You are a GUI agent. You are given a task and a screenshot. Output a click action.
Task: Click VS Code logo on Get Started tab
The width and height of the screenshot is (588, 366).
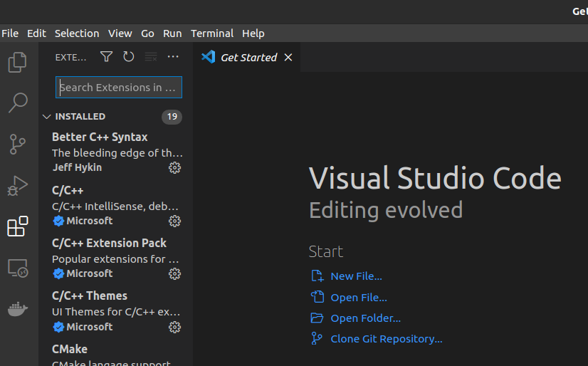209,57
